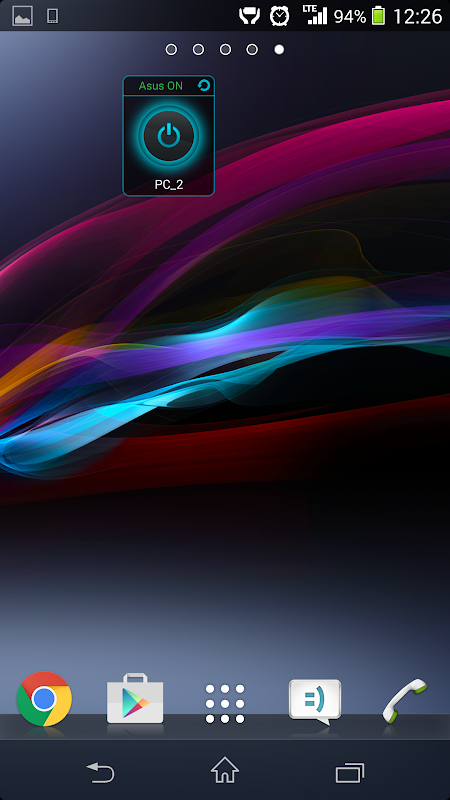The height and width of the screenshot is (800, 450).
Task: Open the recent apps overview
Action: (x=350, y=772)
